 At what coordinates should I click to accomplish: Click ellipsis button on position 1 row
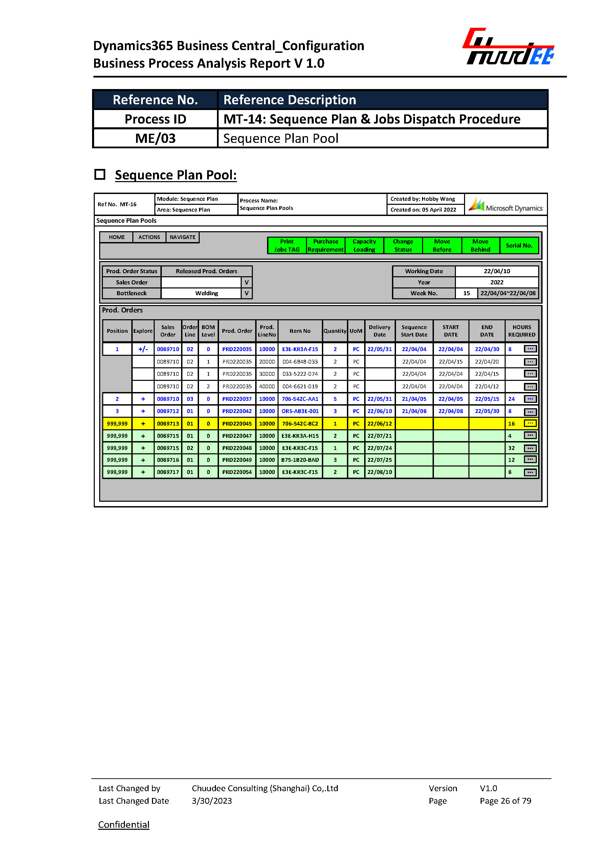(x=530, y=349)
